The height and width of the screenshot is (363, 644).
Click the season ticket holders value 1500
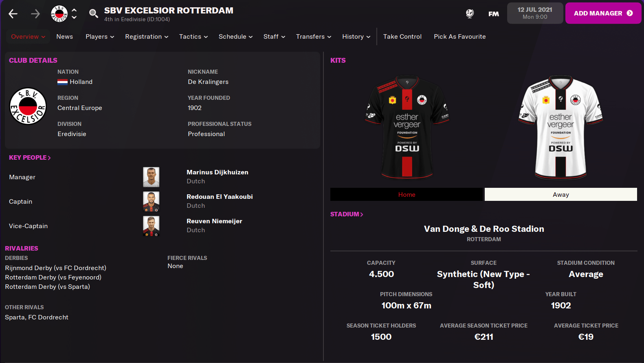click(x=381, y=337)
